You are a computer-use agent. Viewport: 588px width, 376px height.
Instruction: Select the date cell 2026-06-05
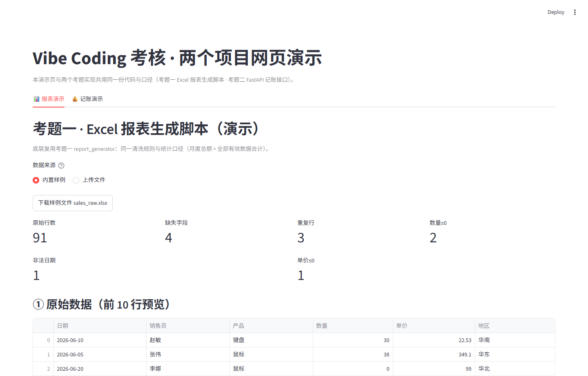(x=100, y=354)
